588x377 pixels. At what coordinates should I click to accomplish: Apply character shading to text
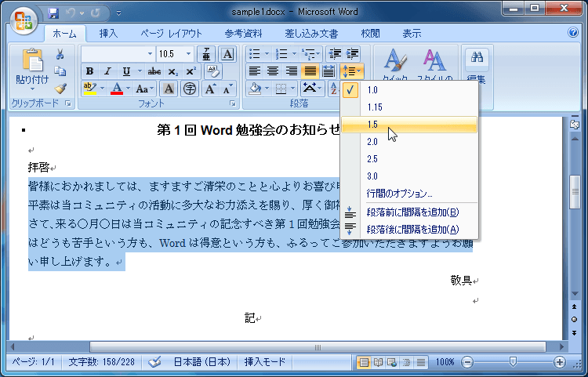point(169,89)
